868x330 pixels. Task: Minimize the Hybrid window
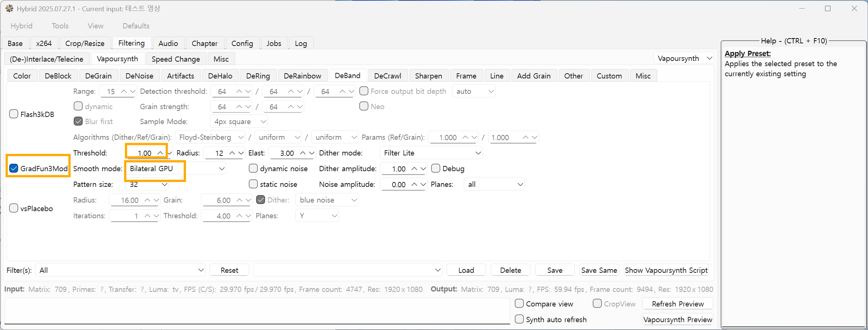point(802,8)
